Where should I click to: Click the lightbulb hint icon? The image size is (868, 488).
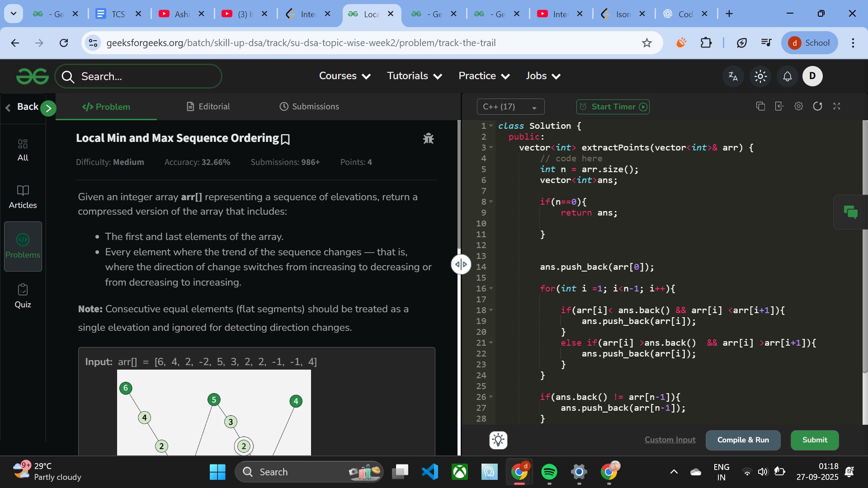point(498,440)
